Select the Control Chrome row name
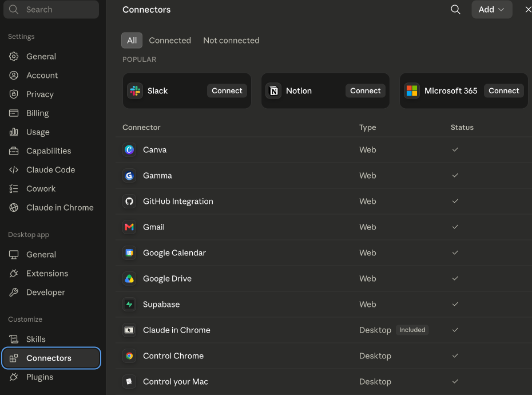 pyautogui.click(x=173, y=356)
